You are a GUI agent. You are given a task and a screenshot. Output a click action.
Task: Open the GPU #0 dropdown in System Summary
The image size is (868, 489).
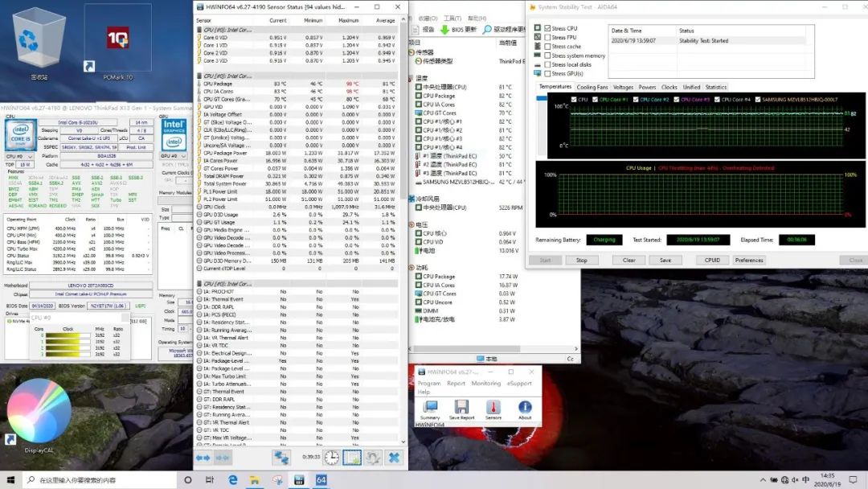tap(174, 156)
